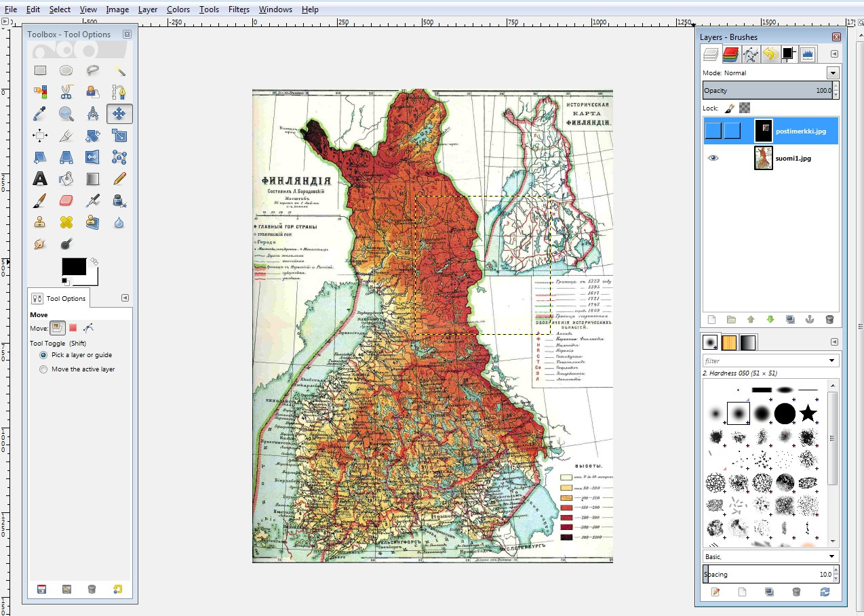Select the Paths pen tool
This screenshot has width=864, height=616.
pyautogui.click(x=119, y=91)
